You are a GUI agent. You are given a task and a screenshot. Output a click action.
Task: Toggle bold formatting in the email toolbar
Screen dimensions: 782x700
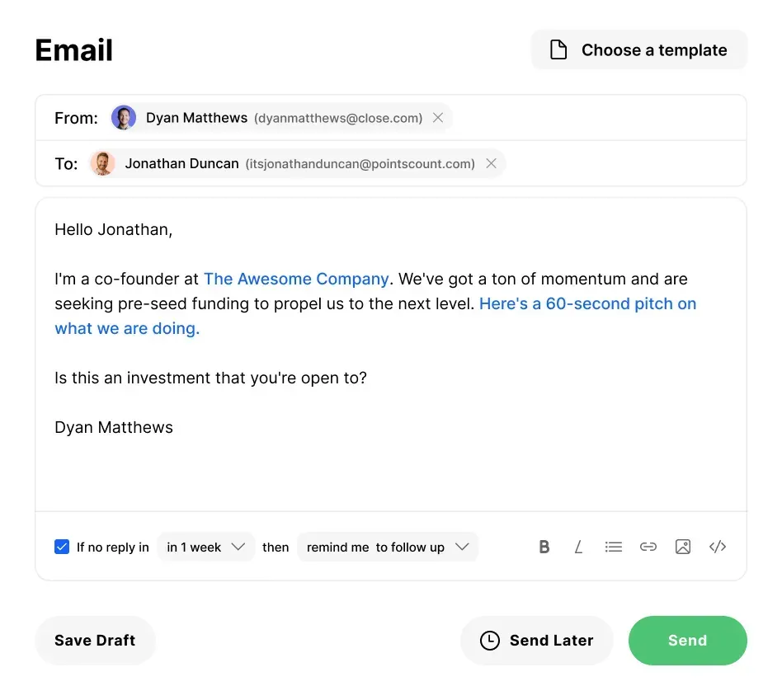pos(544,547)
